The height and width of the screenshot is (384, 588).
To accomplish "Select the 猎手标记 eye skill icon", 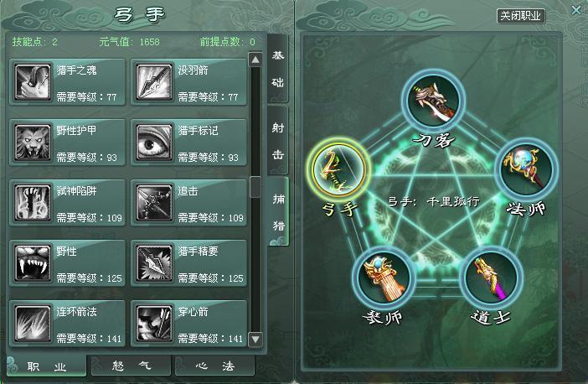I will tap(154, 143).
